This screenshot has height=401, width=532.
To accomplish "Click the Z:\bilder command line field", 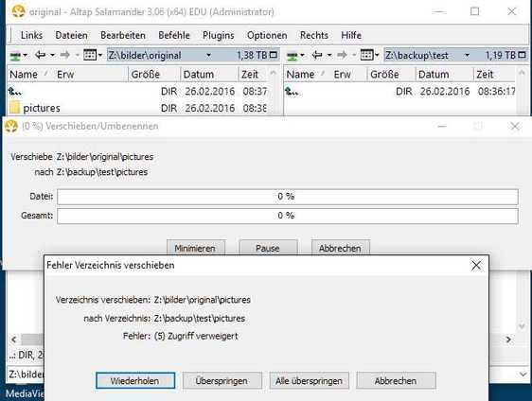I will coord(26,375).
